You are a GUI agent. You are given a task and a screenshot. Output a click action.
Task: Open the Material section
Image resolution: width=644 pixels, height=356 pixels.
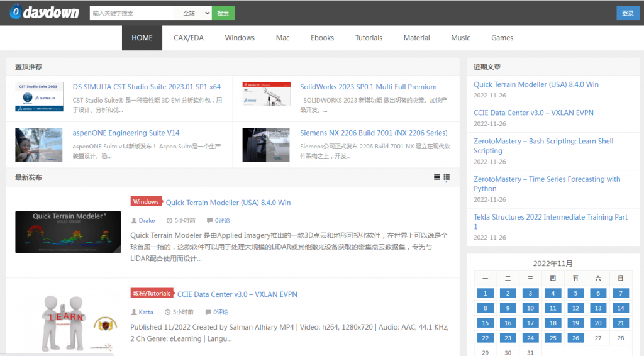click(x=416, y=38)
